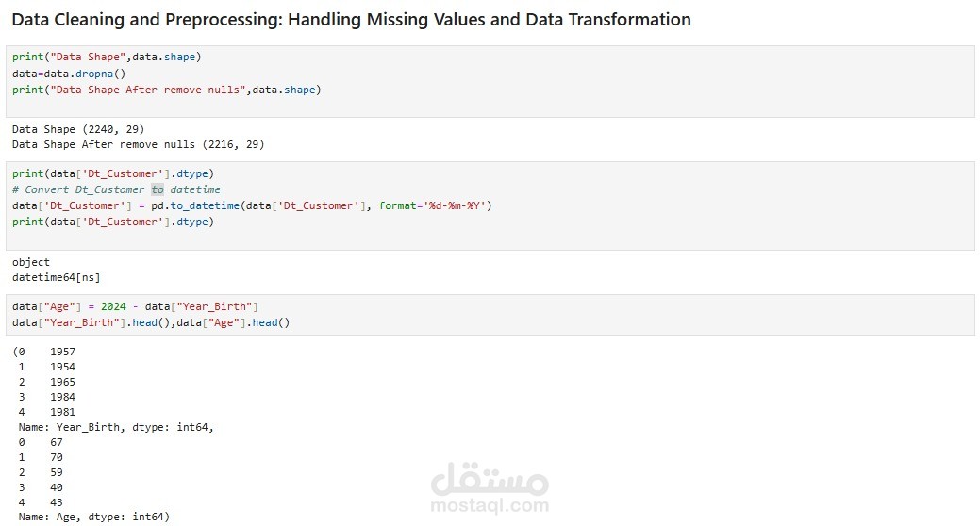Click the mostaql.com watermark logo

490,488
